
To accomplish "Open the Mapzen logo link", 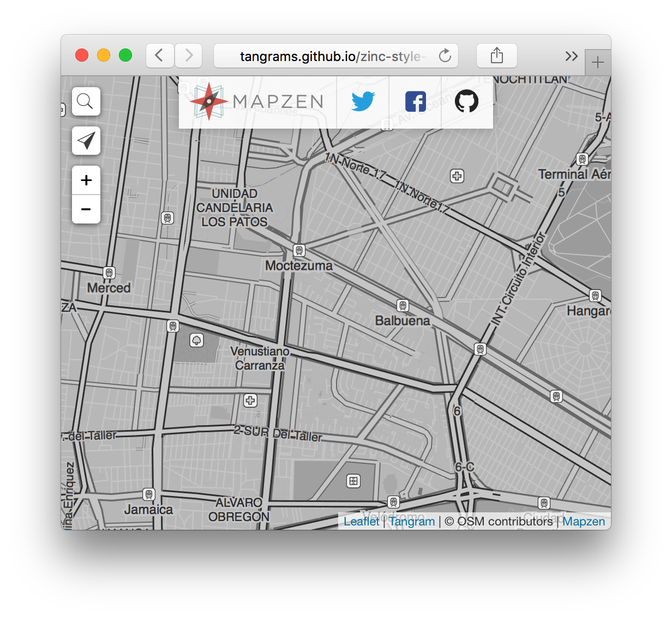I will pos(257,102).
